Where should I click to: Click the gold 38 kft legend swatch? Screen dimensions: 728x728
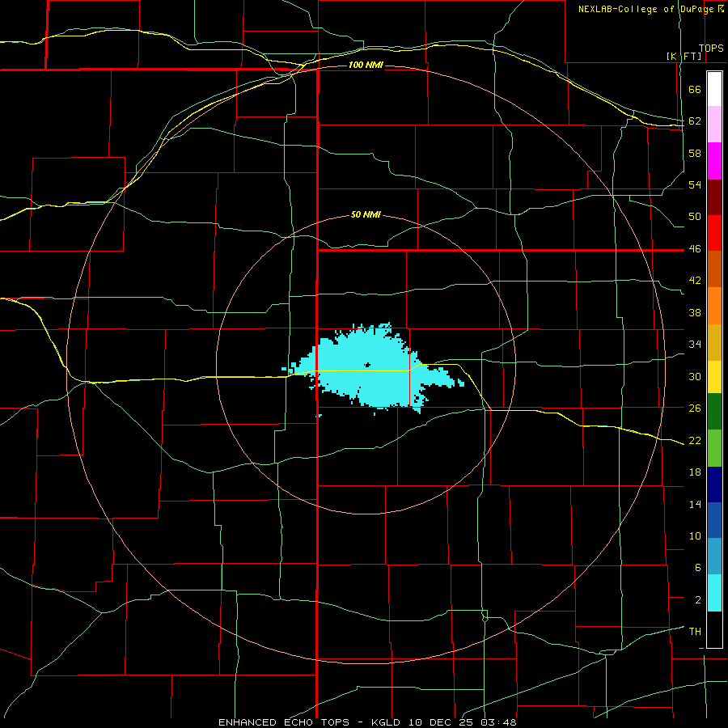tap(714, 342)
